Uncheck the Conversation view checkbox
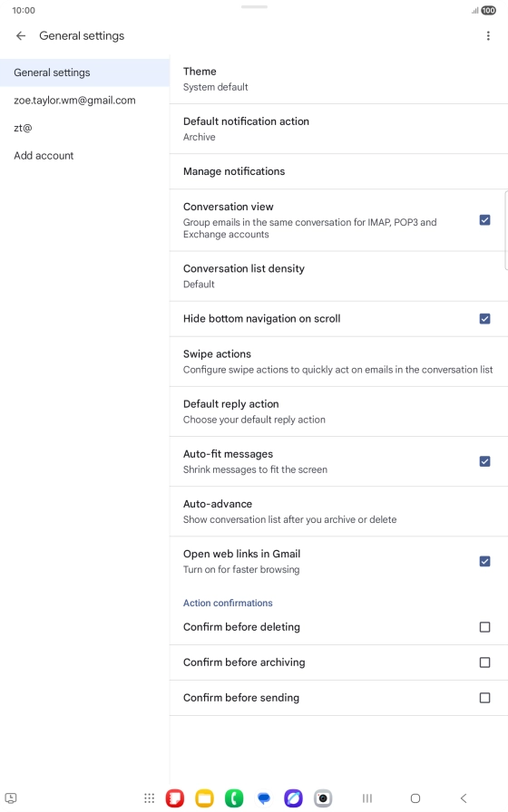Image resolution: width=508 pixels, height=812 pixels. 484,220
